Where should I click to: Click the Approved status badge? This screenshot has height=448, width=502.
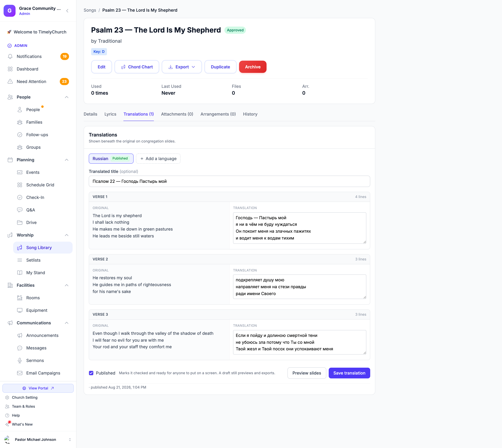[235, 30]
